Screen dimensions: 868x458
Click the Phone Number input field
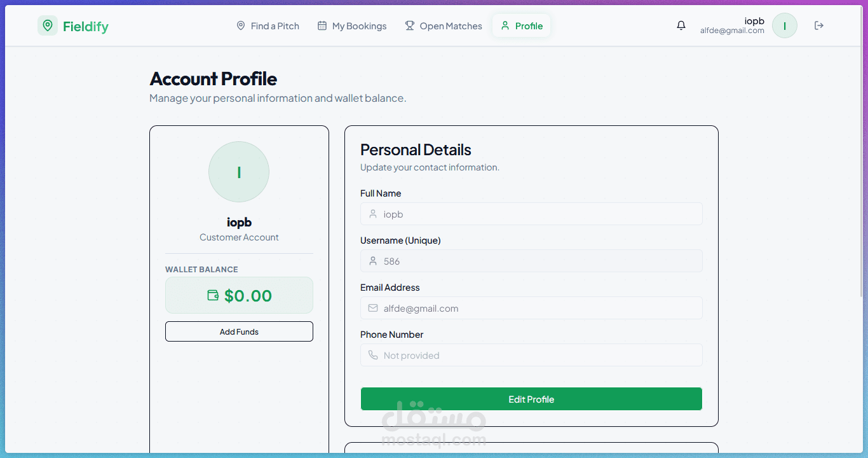tap(540, 356)
